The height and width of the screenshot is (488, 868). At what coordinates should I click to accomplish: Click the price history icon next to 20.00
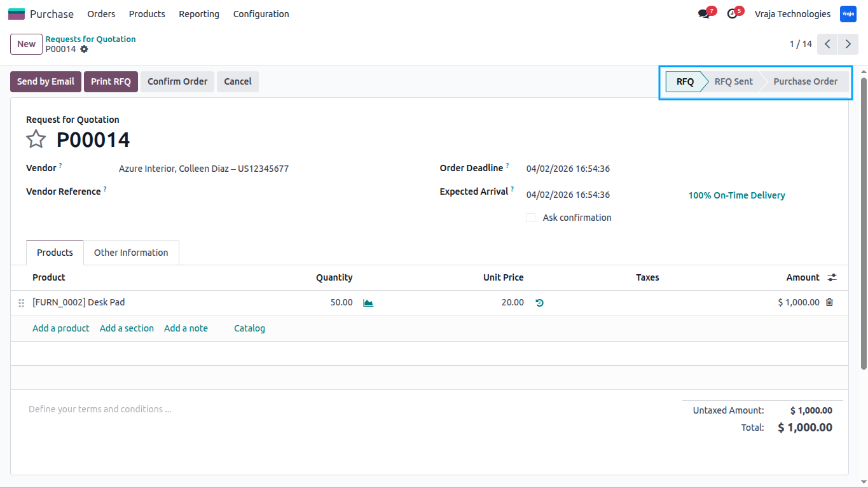(x=539, y=303)
